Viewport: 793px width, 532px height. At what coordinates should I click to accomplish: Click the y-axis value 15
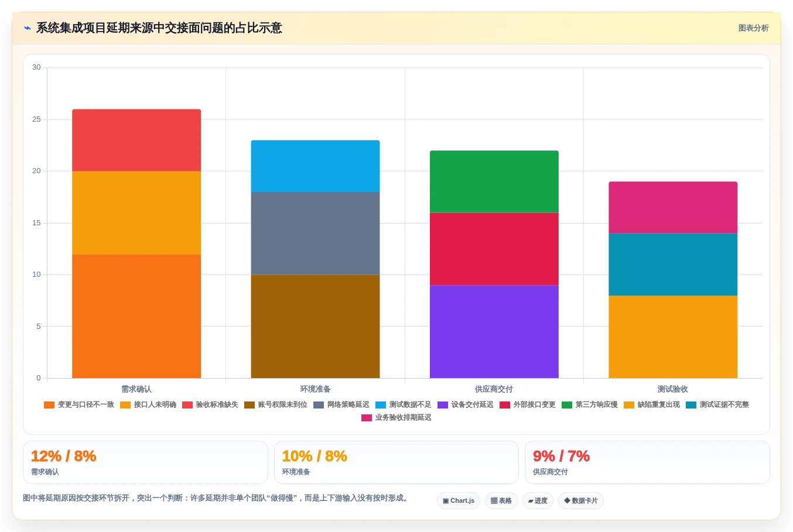(x=36, y=223)
